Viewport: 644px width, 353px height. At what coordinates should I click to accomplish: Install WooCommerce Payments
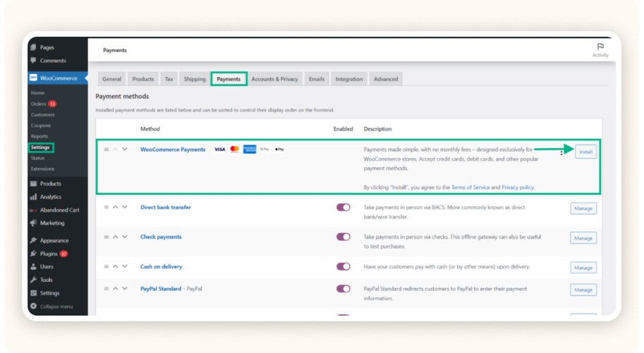pyautogui.click(x=585, y=152)
